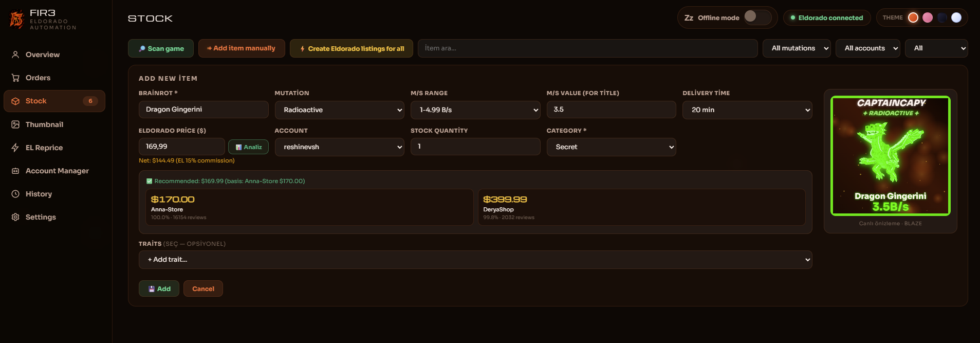The image size is (980, 343).
Task: Click the History clock icon
Action: 15,194
